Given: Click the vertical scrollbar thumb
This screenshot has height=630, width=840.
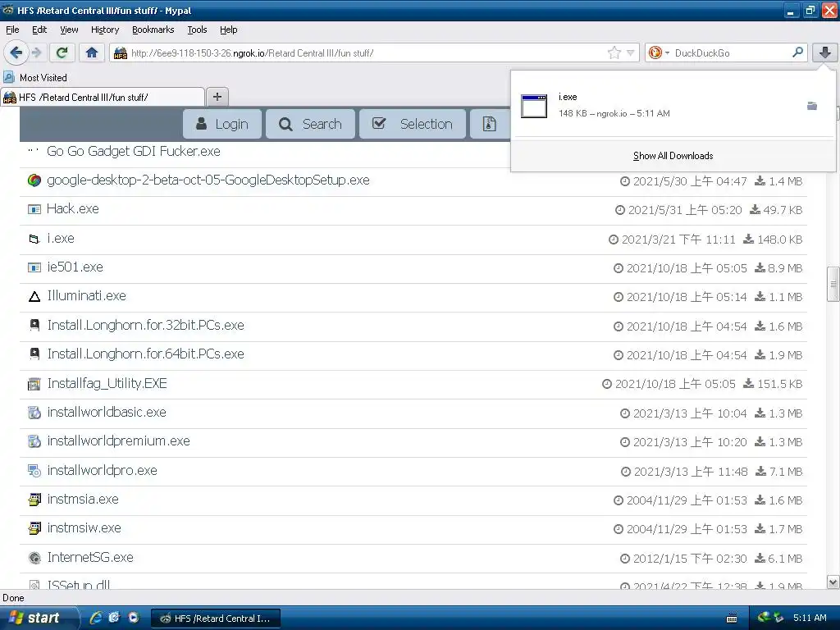Looking at the screenshot, I should coord(833,285).
